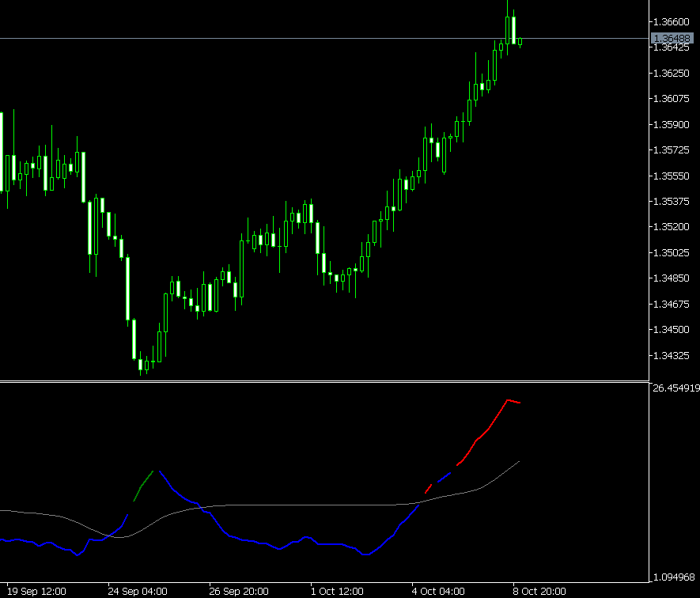
Task: Click the 1.36425 price axis label
Action: pyautogui.click(x=671, y=47)
